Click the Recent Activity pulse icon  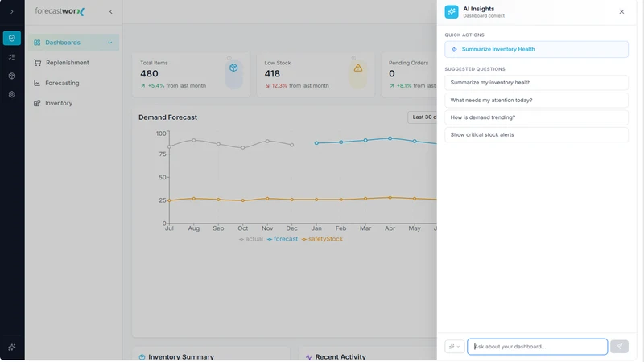pos(309,357)
